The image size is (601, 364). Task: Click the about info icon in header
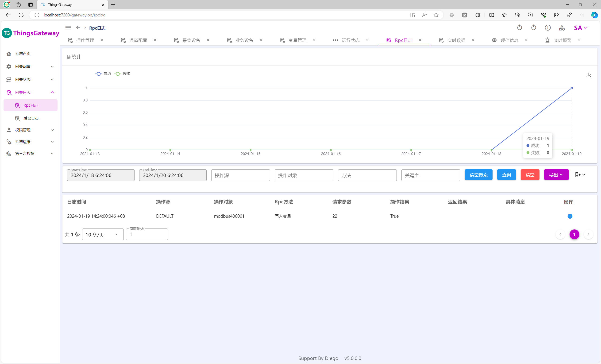coord(547,28)
